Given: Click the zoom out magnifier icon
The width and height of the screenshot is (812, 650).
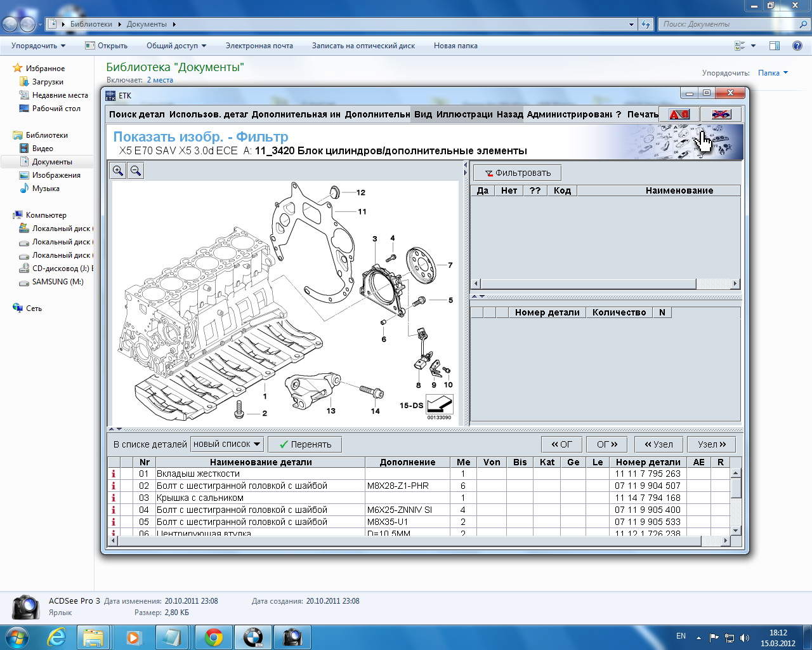Looking at the screenshot, I should pyautogui.click(x=135, y=170).
